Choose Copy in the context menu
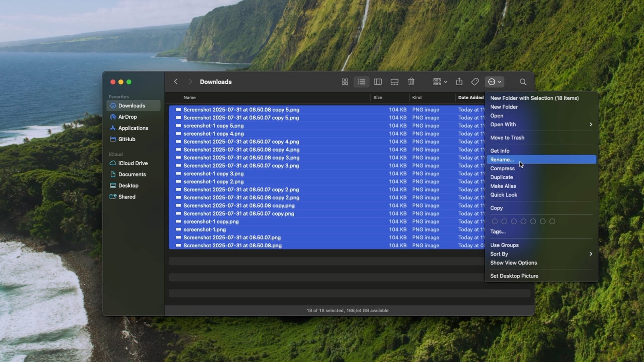Viewport: 644px width, 362px height. (541, 208)
